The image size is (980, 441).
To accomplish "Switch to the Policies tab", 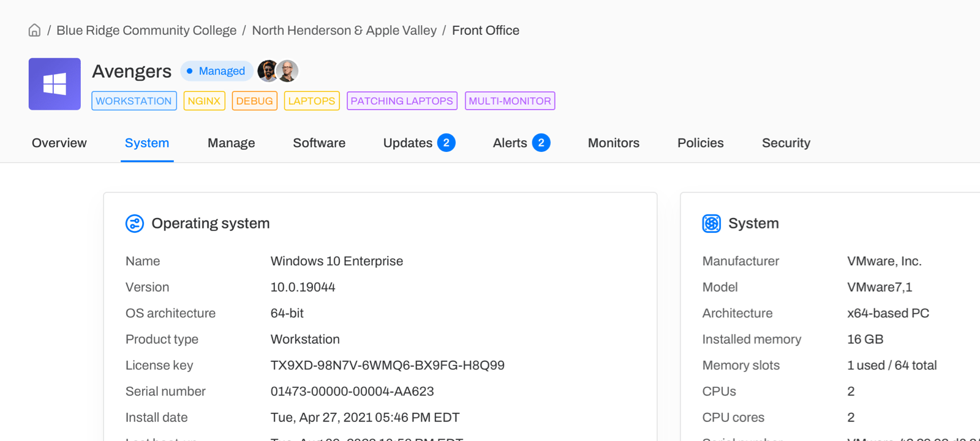I will 701,143.
